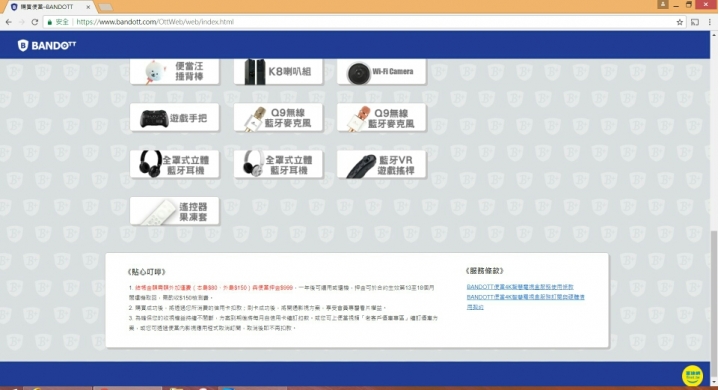
Task: Click the 《服務條款》 heading
Action: tap(484, 271)
